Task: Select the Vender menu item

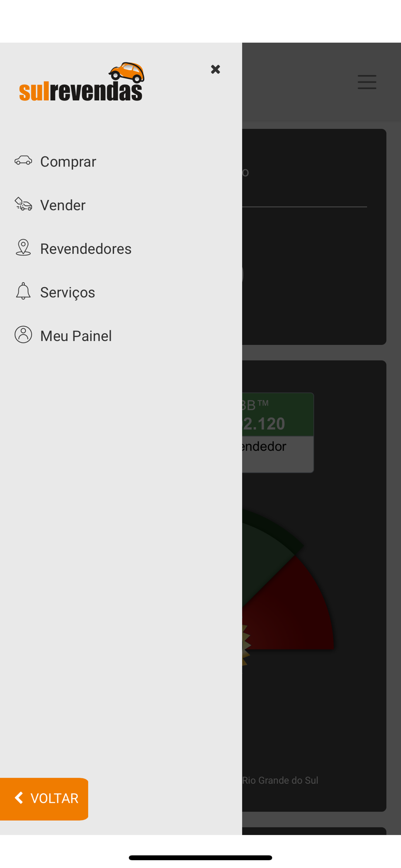Action: [63, 205]
